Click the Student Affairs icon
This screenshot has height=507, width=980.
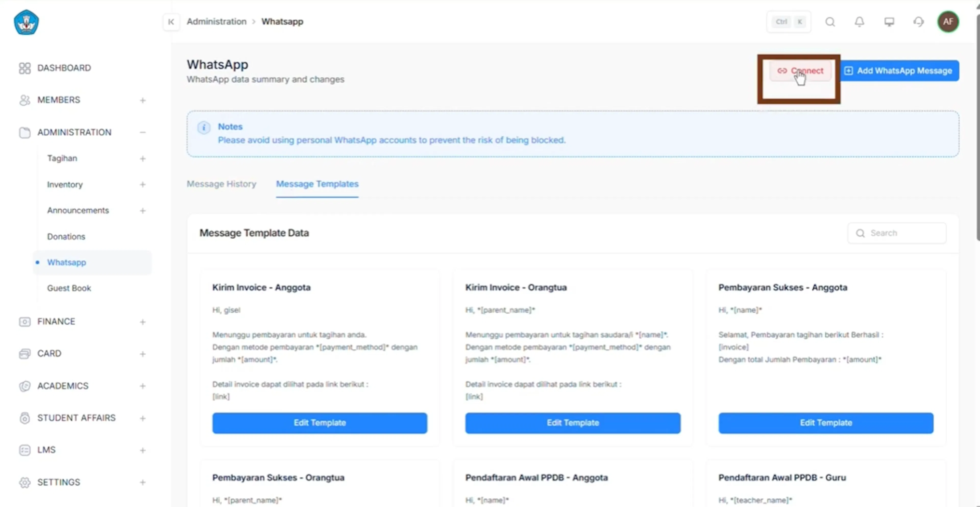25,418
